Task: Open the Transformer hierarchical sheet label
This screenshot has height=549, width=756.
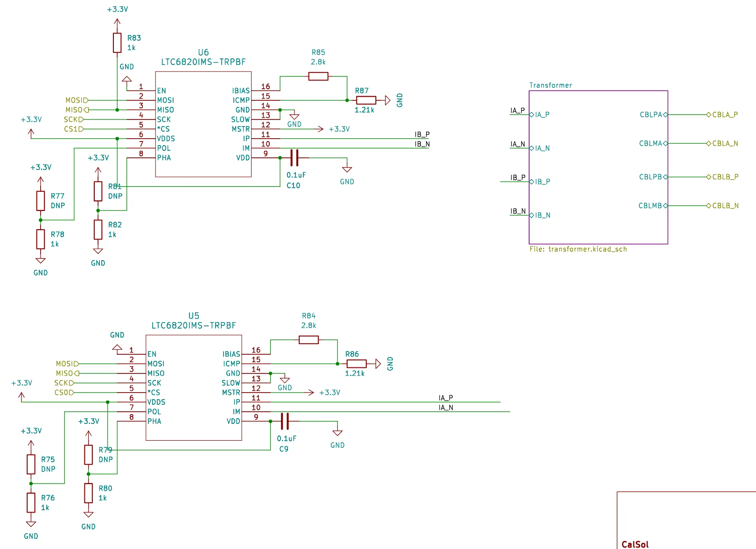Action: 551,85
